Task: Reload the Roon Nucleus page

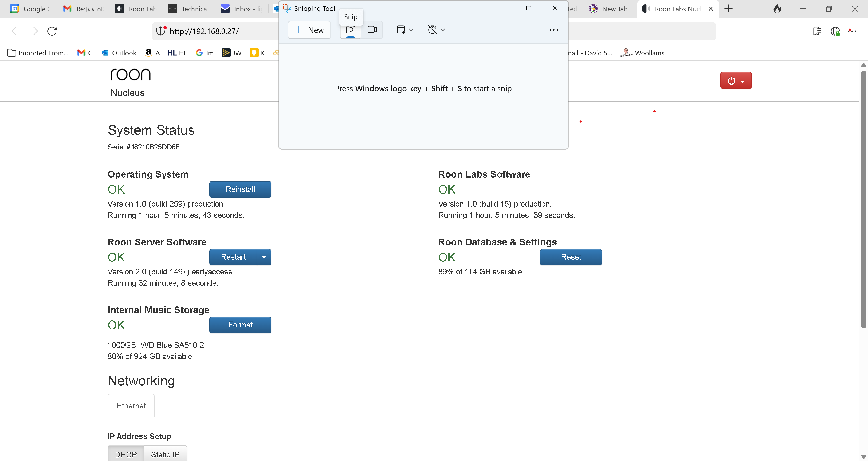Action: (x=52, y=31)
